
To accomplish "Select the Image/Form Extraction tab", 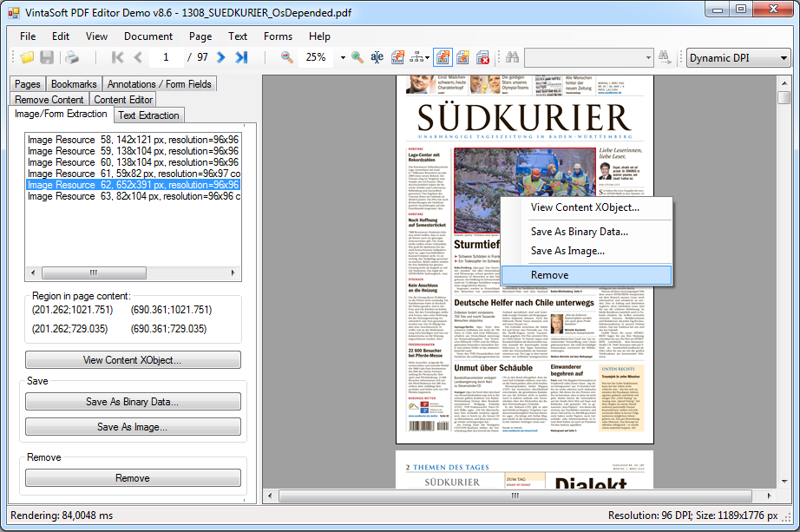I will tap(61, 114).
